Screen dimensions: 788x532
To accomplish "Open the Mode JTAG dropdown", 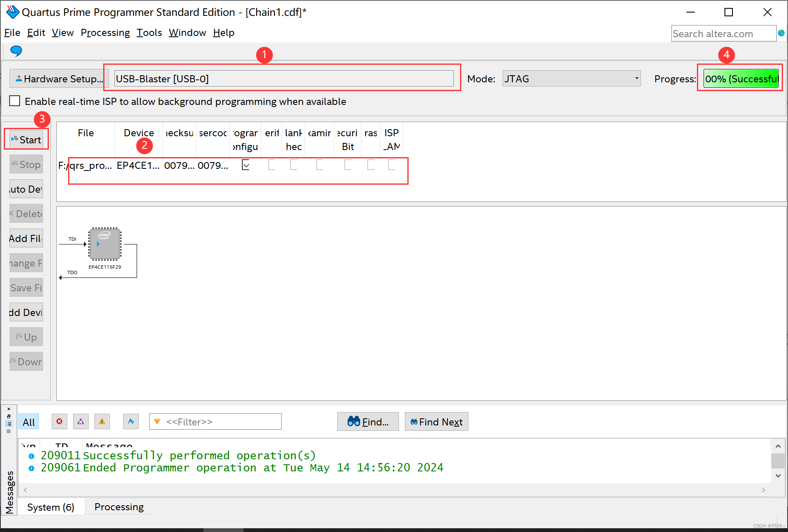I will (x=571, y=79).
